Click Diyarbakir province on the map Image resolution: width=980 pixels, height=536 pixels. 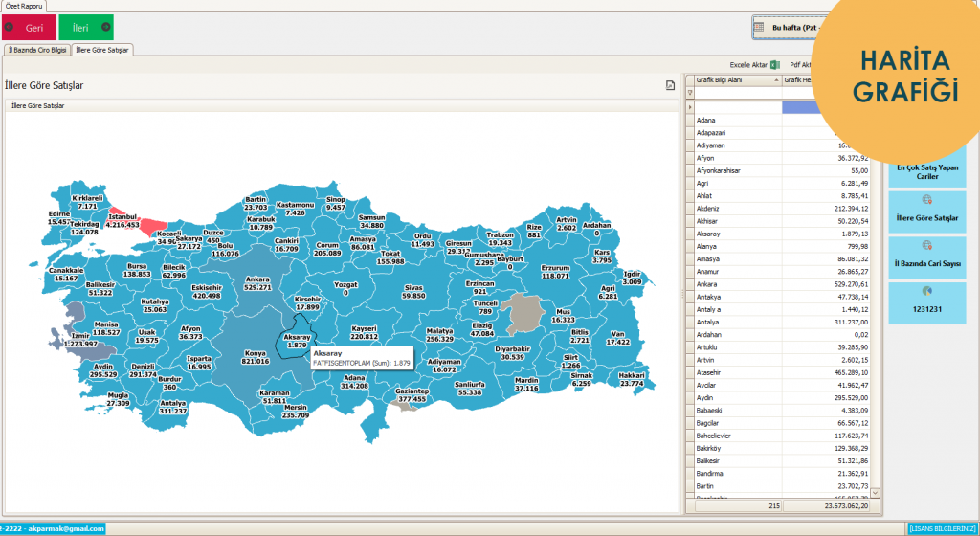[512, 353]
